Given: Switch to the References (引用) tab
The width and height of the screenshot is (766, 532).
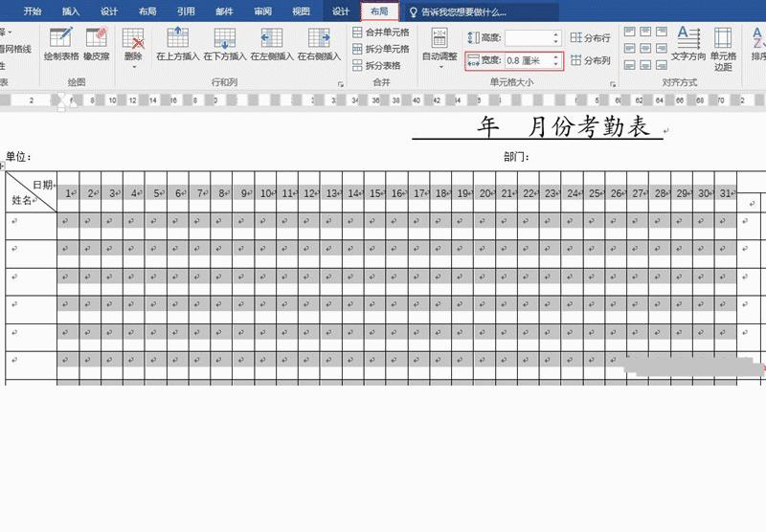Looking at the screenshot, I should coord(186,11).
